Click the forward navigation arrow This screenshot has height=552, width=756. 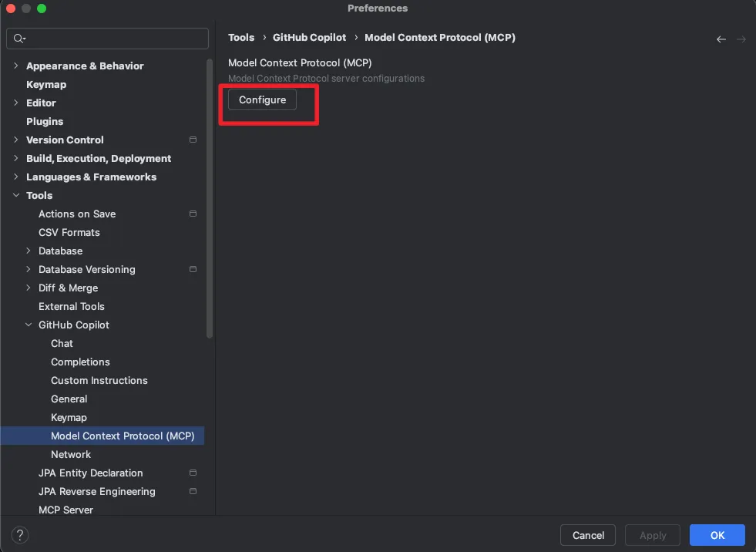[x=741, y=39]
